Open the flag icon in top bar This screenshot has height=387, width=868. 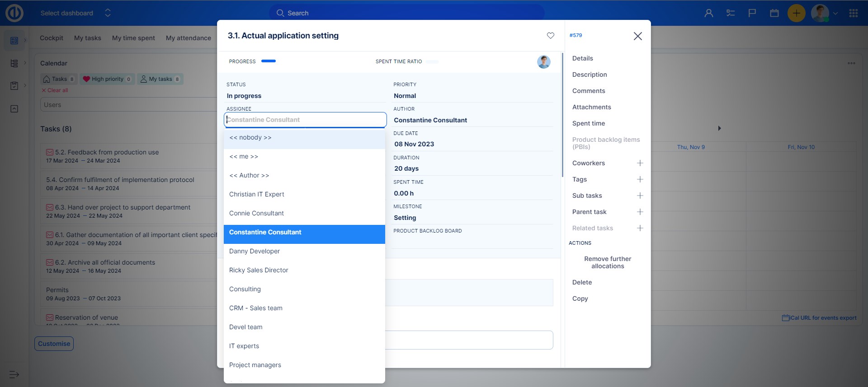(752, 13)
